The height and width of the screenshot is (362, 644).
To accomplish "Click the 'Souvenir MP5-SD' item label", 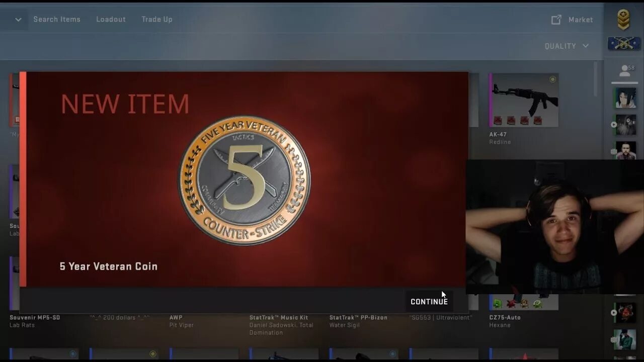I will (35, 318).
